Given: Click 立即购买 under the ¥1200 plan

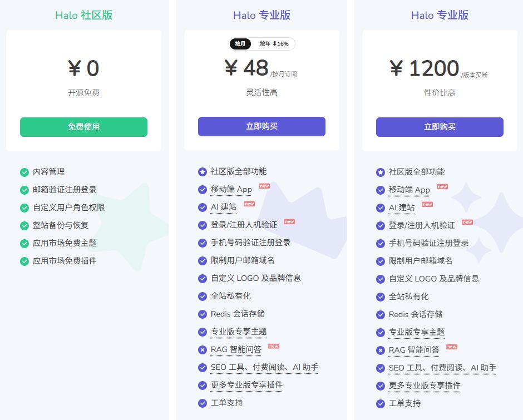Looking at the screenshot, I should pyautogui.click(x=440, y=126).
